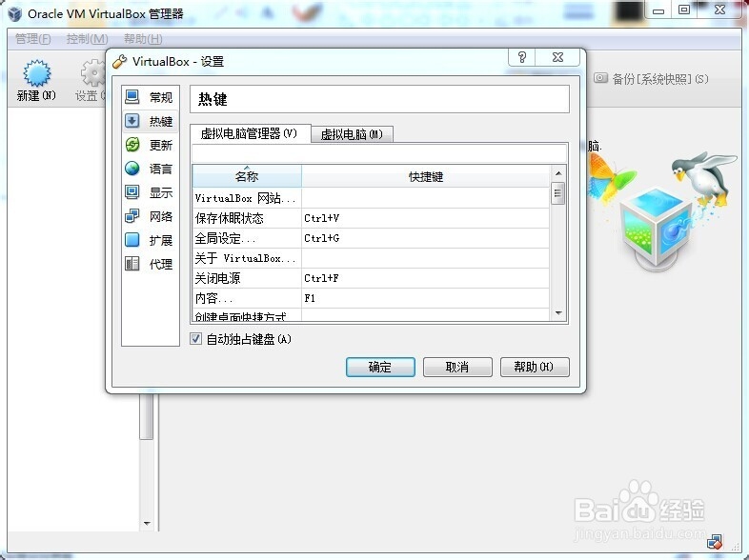The width and height of the screenshot is (749, 560).
Task: Click scroll down arrow in hotkey list
Action: 558,313
